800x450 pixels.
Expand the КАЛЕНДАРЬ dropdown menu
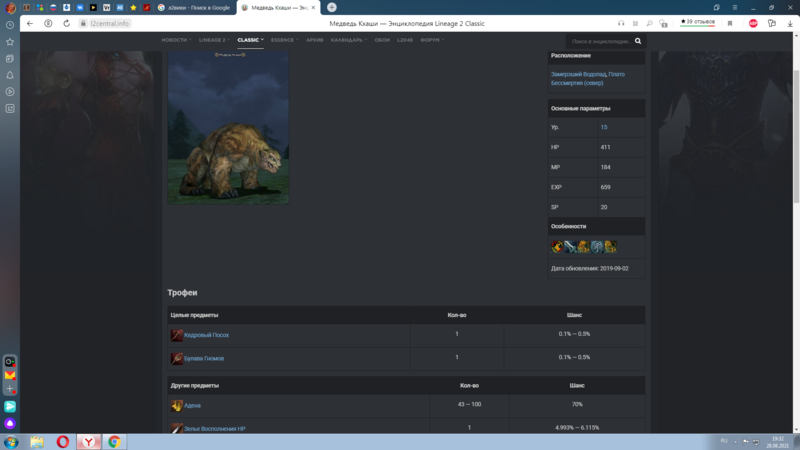348,40
